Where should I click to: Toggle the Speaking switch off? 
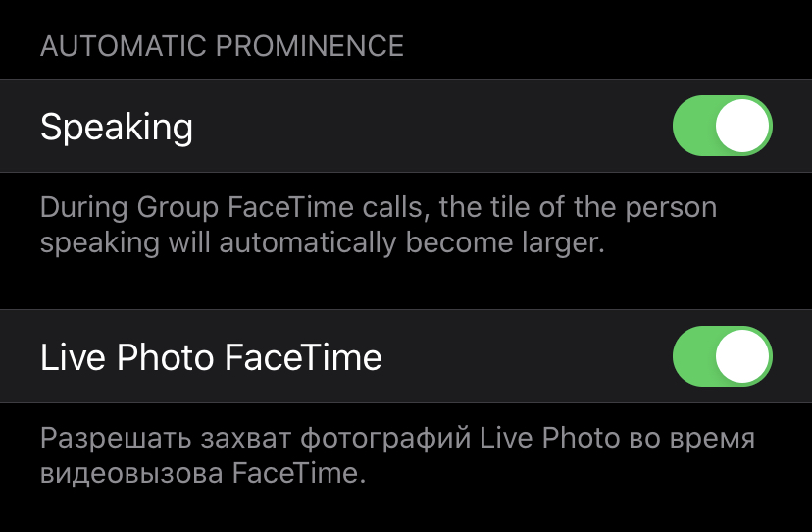click(x=722, y=127)
